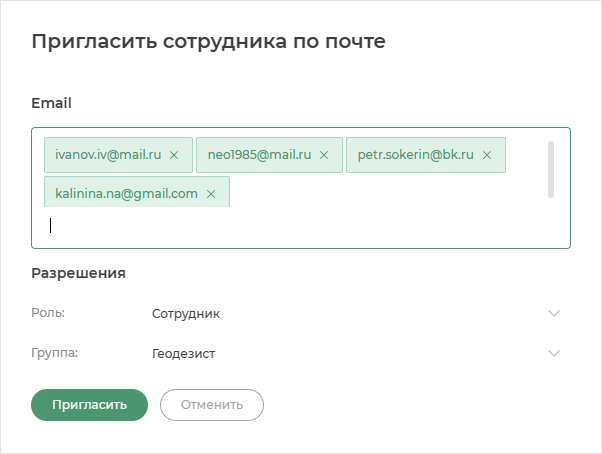Remove the kalinina.na@gmail.com email tag
Image resolution: width=602 pixels, height=454 pixels.
[x=211, y=194]
